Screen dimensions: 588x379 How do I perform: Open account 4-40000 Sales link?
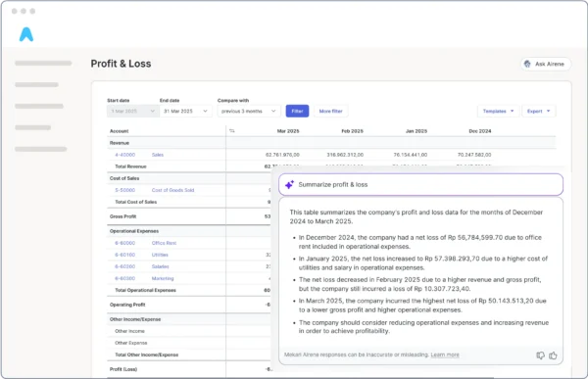coord(139,155)
